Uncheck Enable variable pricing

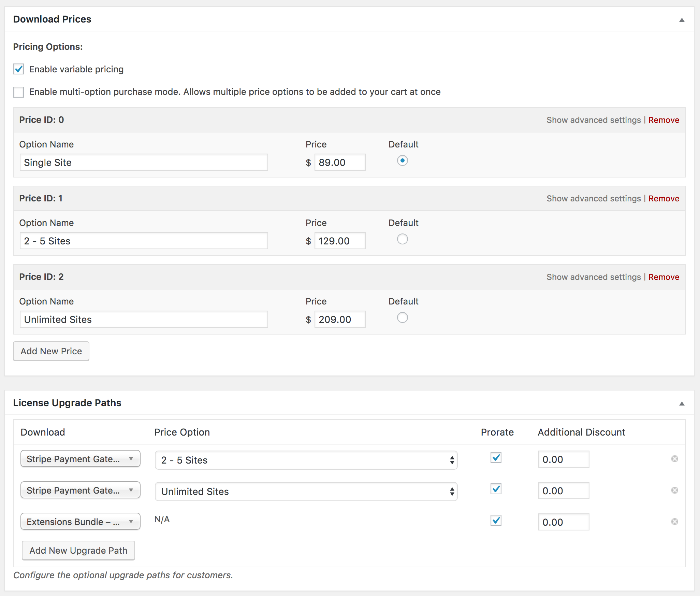(18, 69)
